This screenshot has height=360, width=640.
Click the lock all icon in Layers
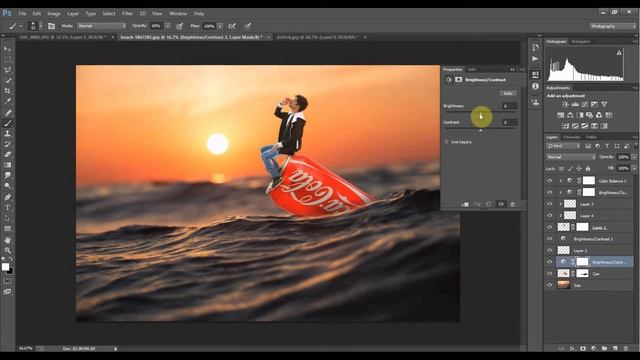coord(588,169)
